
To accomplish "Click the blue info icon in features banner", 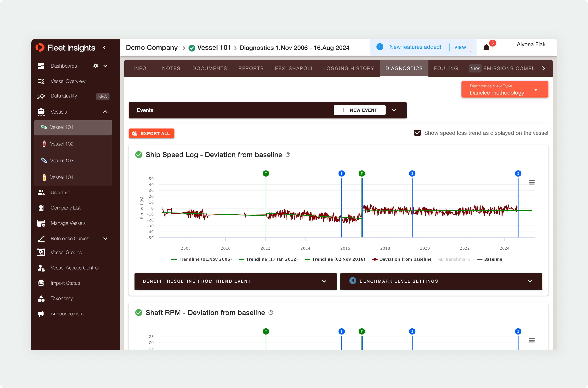I will [380, 47].
